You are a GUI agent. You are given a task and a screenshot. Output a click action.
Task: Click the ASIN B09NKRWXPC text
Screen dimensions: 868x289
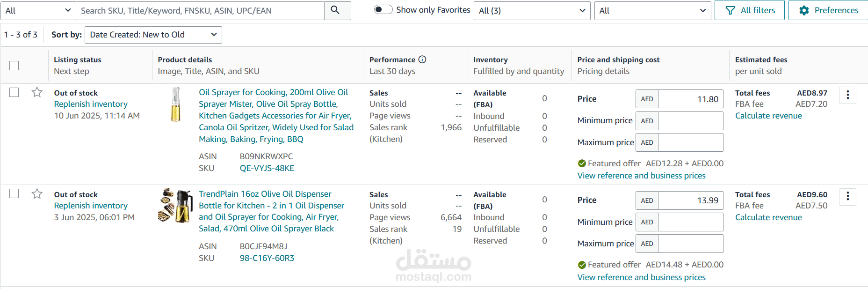click(x=266, y=156)
